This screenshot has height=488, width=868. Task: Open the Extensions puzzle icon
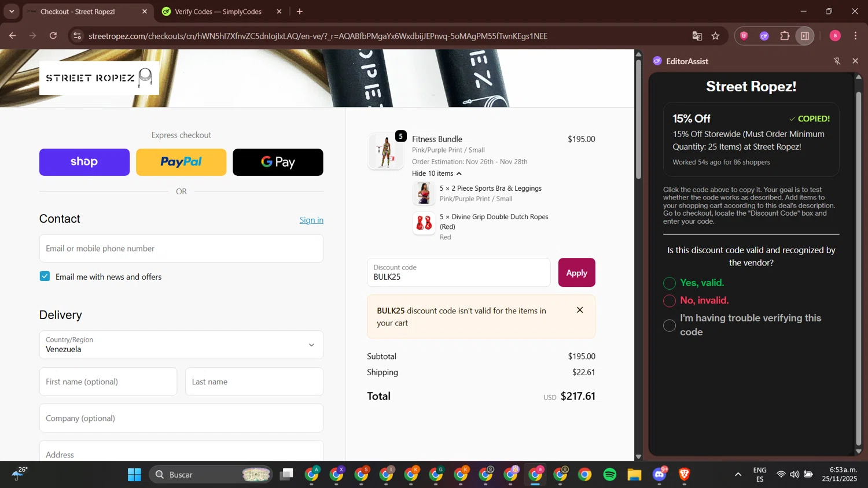pos(785,36)
